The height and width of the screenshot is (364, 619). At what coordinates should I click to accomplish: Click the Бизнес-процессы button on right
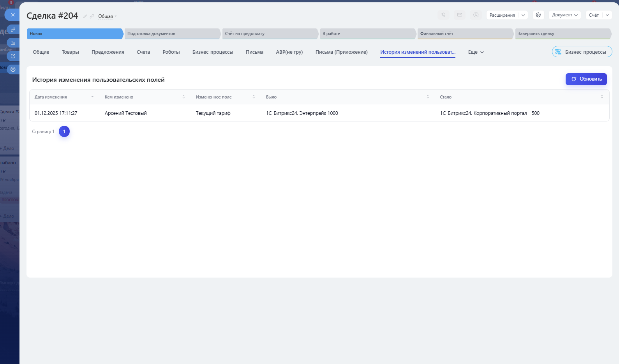(x=582, y=52)
